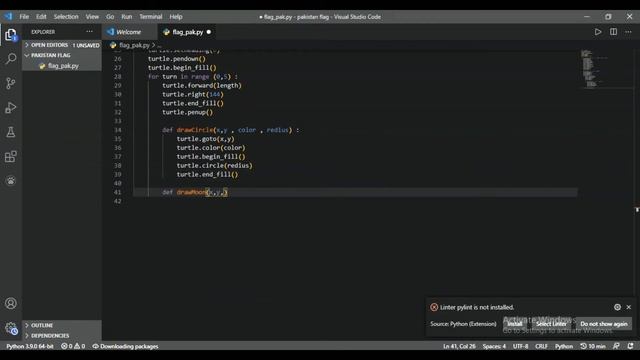Click line number 34 in the gutter
The height and width of the screenshot is (360, 640).
118,130
